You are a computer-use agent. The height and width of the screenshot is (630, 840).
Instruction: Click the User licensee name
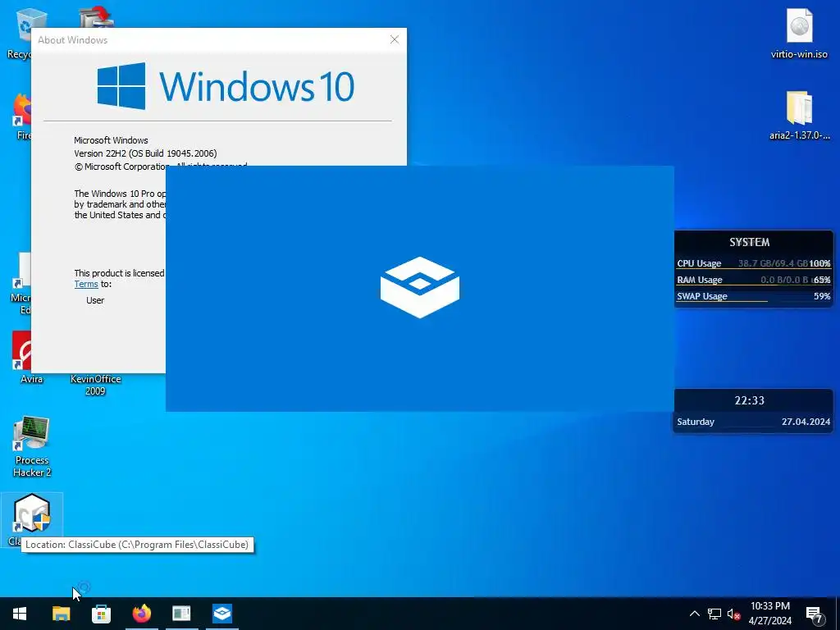click(95, 300)
